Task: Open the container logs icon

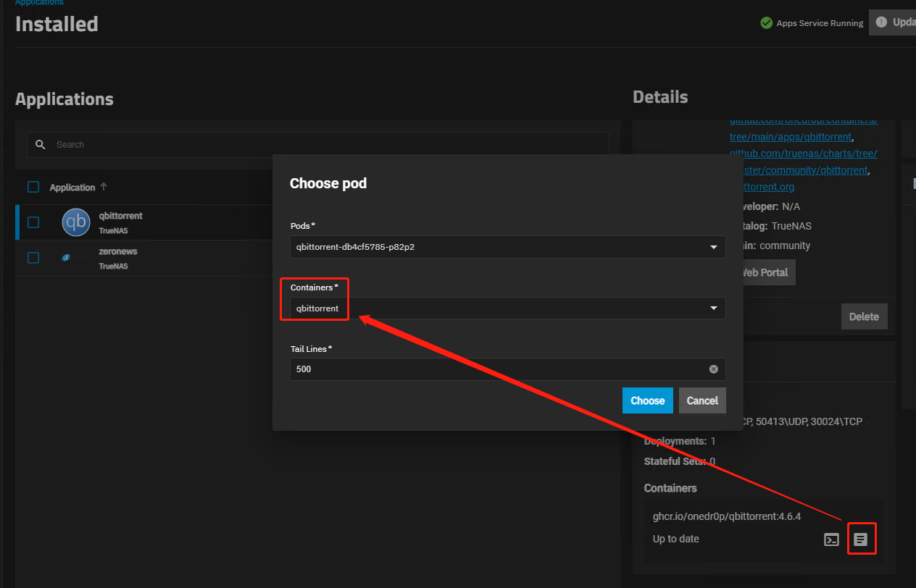Action: [x=860, y=539]
